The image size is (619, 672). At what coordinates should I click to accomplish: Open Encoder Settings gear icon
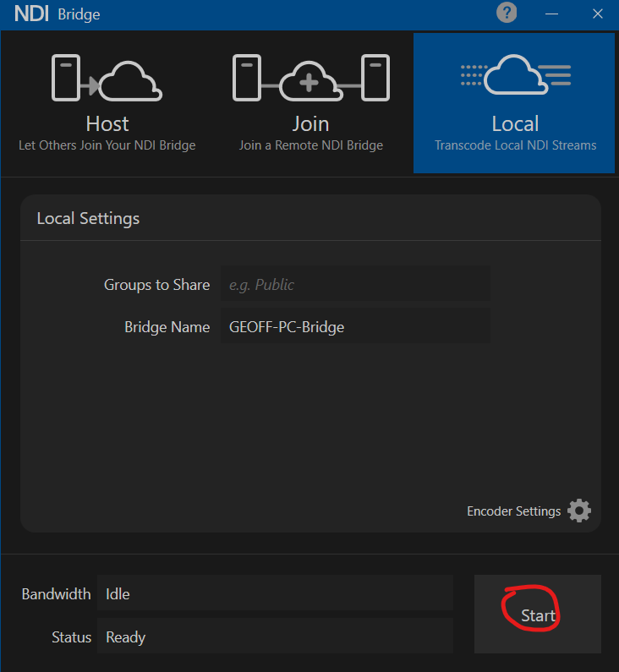click(x=579, y=511)
